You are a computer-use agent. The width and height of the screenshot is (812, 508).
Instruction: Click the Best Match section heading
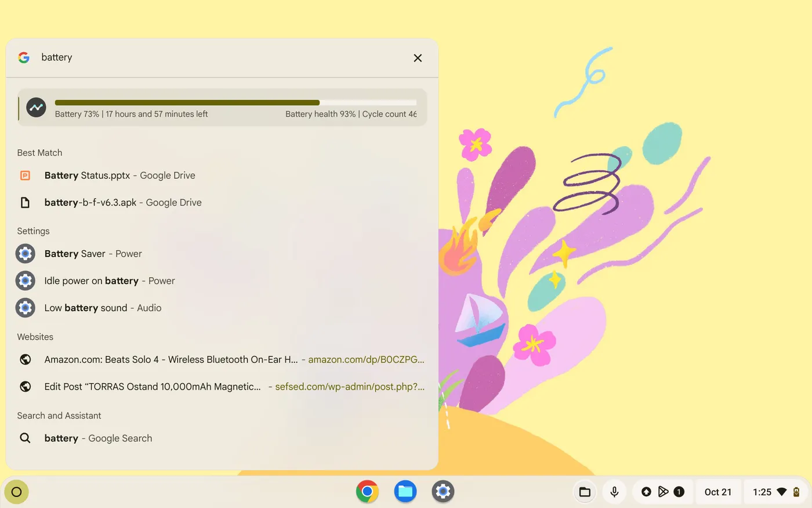point(39,153)
